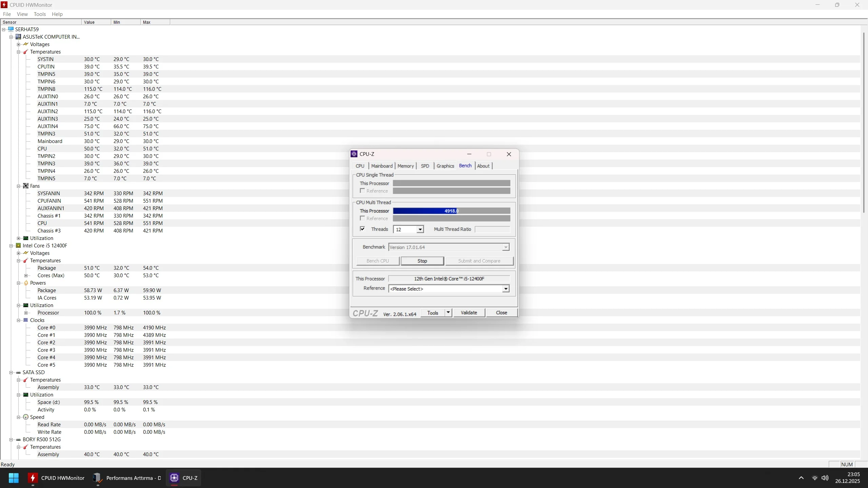
Task: Stop the running CPU-Z benchmark
Action: tap(422, 261)
